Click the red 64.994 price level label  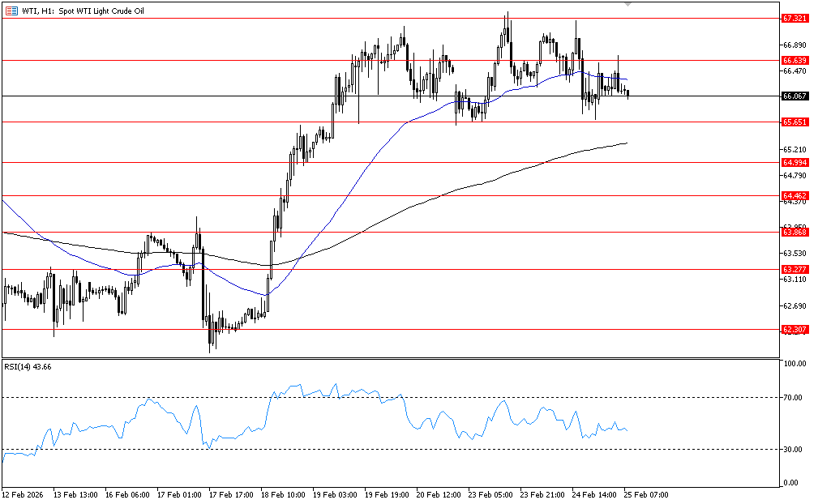(793, 162)
